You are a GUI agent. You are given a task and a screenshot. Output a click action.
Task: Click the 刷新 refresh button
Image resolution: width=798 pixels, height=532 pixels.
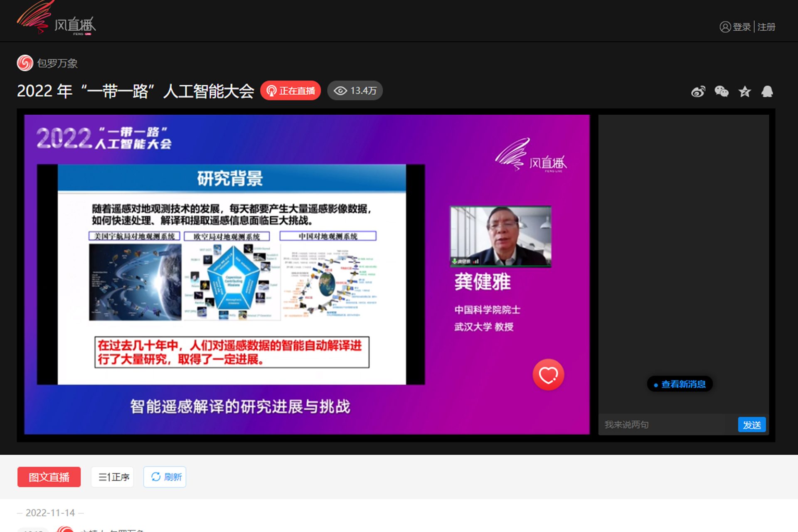click(165, 477)
